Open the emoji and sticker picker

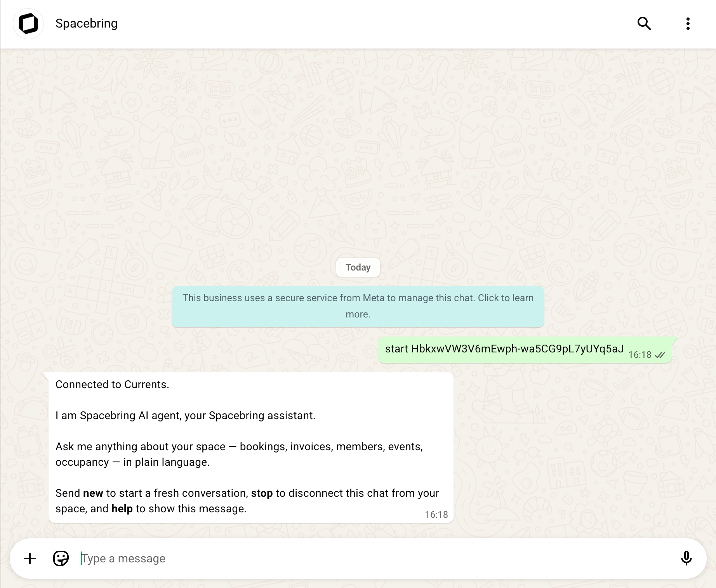pos(61,559)
